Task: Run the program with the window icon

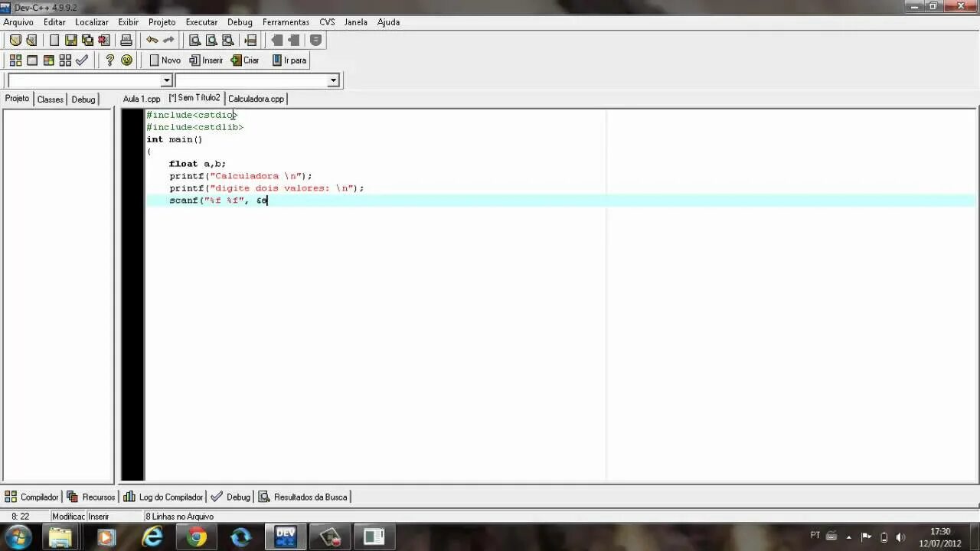Action: coord(32,60)
